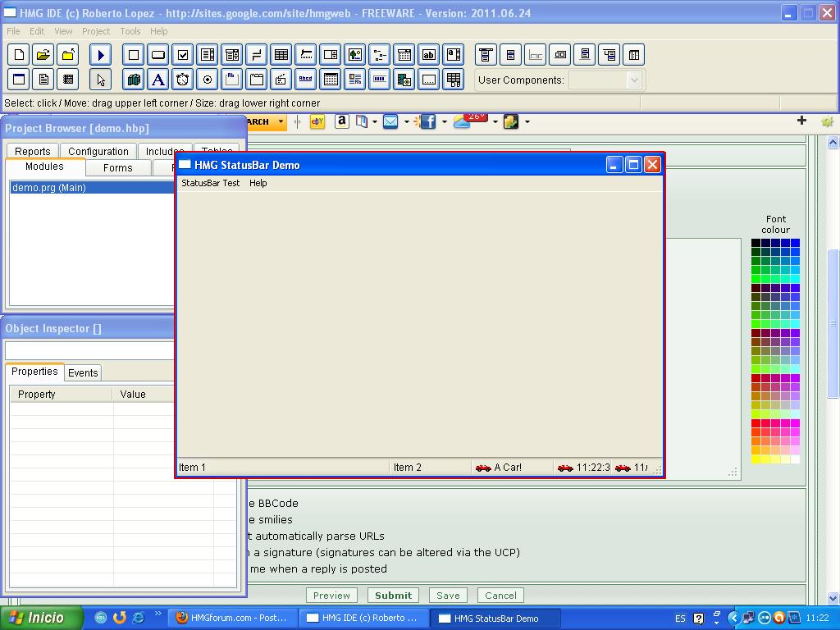Viewport: 840px width, 630px height.
Task: Click the Submit button
Action: [x=394, y=596]
